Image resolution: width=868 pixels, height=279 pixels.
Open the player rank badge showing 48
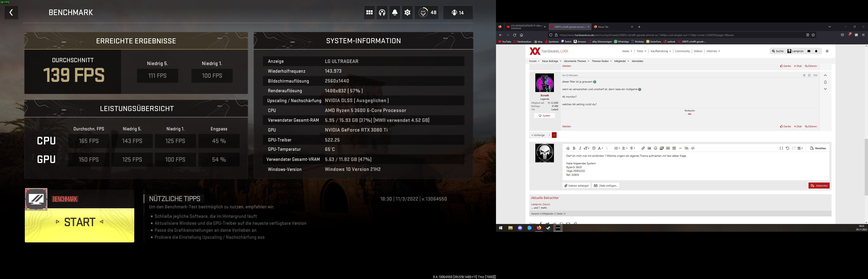pos(427,12)
